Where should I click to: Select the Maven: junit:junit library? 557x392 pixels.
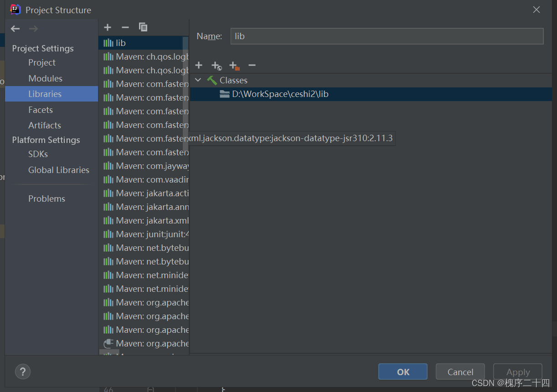pyautogui.click(x=144, y=234)
